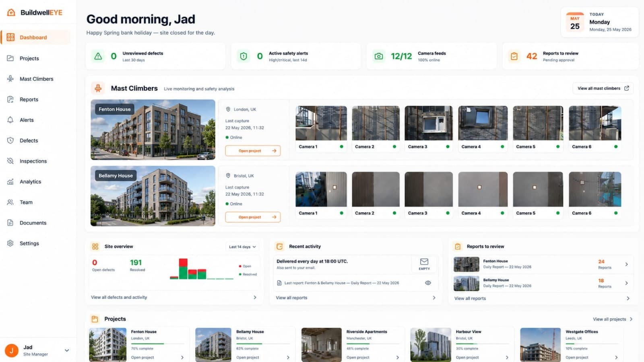Expand Fenton House Daily Report chevron
The image size is (644, 362).
click(626, 264)
